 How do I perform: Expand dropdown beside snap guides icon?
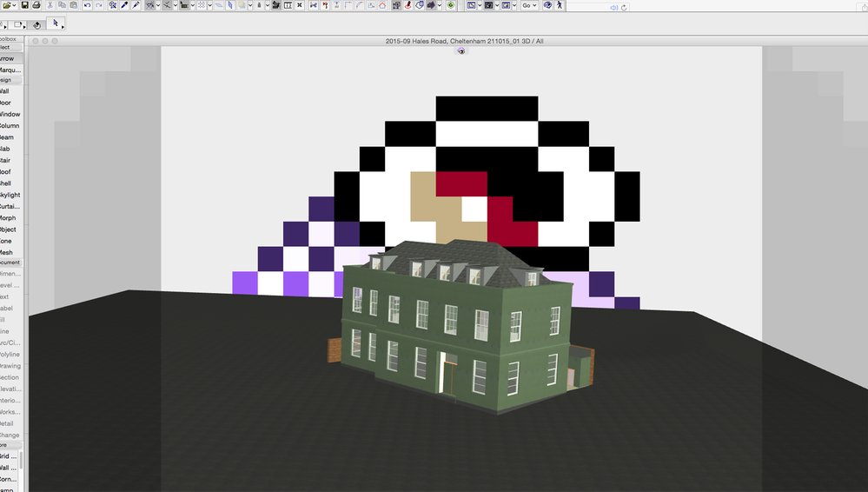point(176,5)
